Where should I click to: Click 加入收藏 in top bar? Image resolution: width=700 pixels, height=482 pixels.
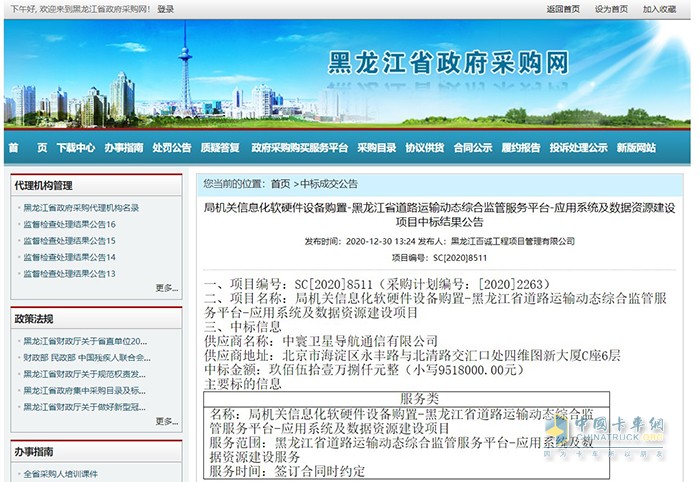660,9
